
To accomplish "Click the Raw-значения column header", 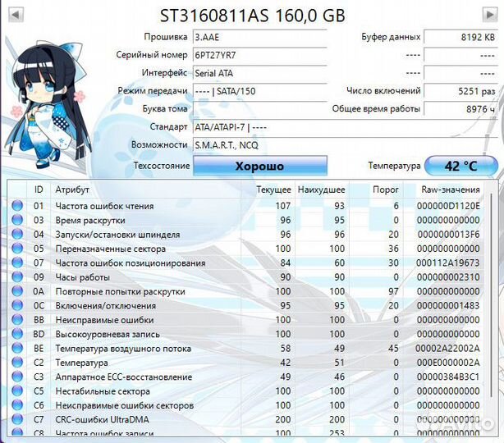I will (x=443, y=190).
